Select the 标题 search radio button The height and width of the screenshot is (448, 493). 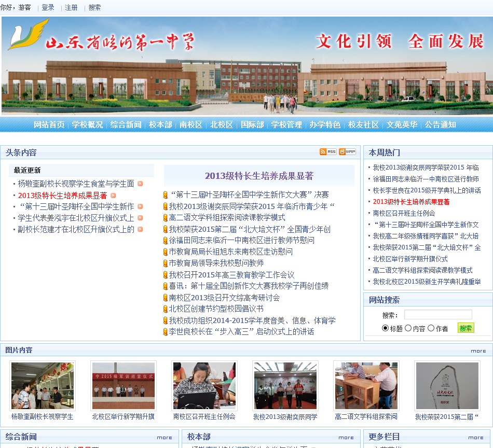[385, 328]
